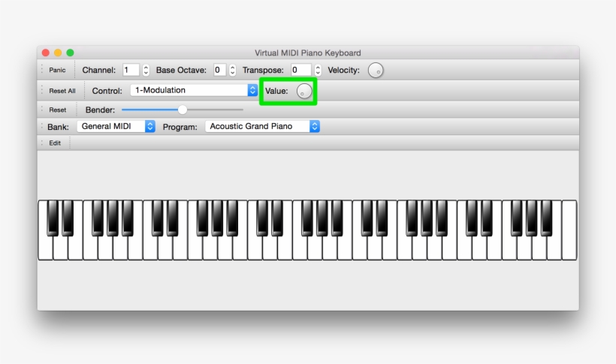Click the Reset All button

click(x=62, y=91)
